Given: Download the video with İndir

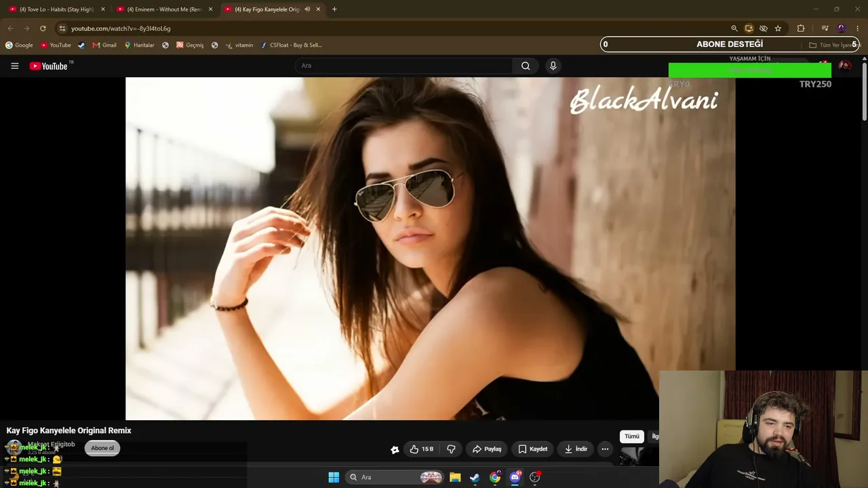Looking at the screenshot, I should pyautogui.click(x=576, y=449).
